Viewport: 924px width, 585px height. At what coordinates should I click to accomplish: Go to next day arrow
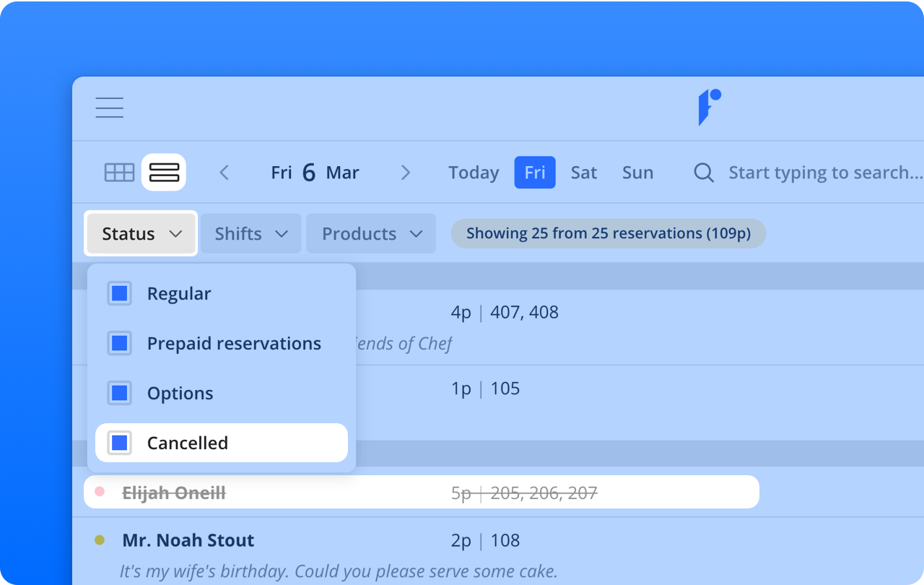[406, 173]
